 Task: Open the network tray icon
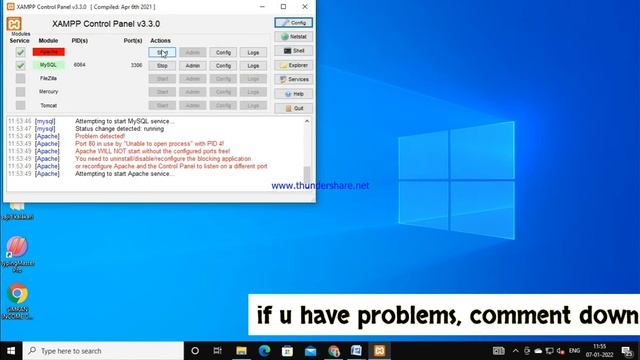(x=549, y=351)
